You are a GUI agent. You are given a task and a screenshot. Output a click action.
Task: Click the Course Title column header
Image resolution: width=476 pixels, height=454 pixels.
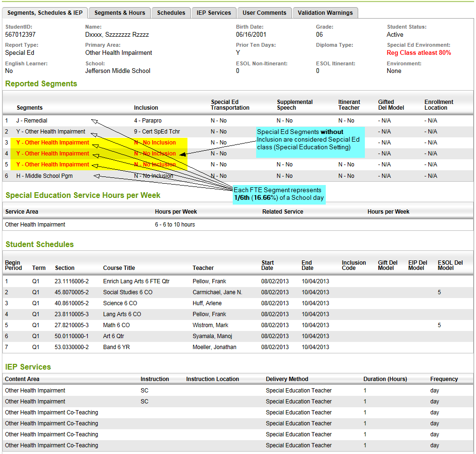coord(119,268)
